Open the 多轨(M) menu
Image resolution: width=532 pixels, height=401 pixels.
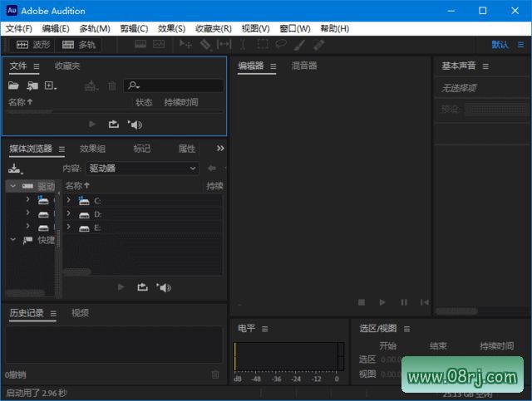point(95,29)
